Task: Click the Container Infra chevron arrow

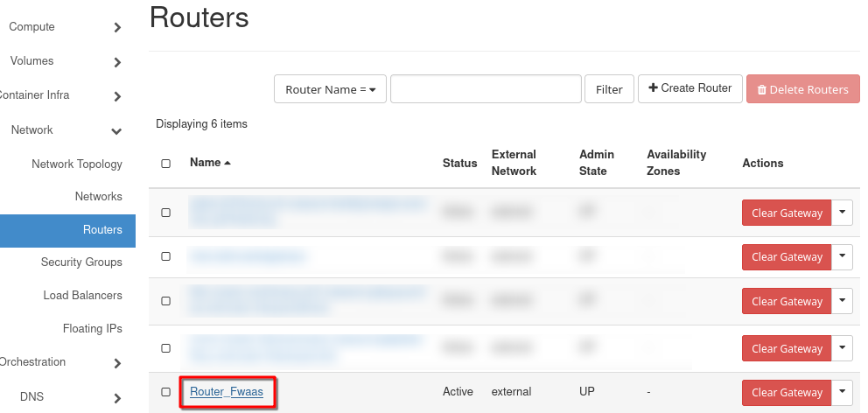Action: [x=117, y=96]
